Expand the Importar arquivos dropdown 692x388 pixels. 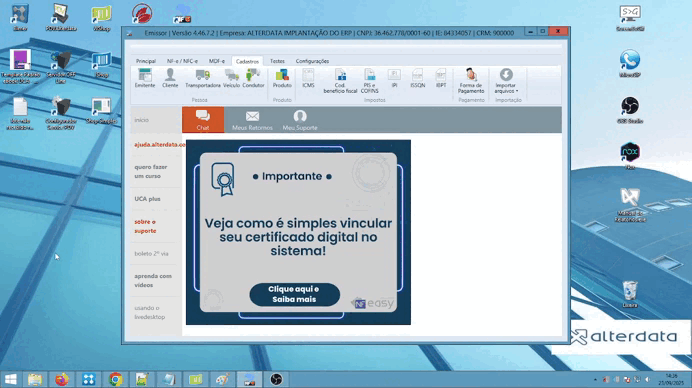coord(506,81)
